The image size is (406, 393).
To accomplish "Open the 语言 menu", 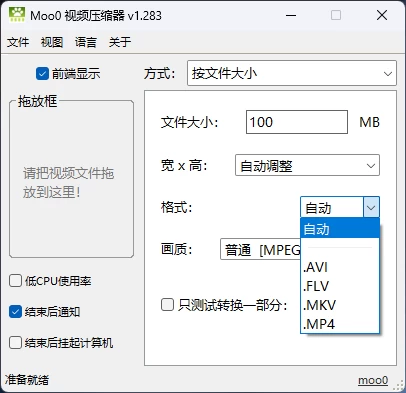I will tap(86, 42).
